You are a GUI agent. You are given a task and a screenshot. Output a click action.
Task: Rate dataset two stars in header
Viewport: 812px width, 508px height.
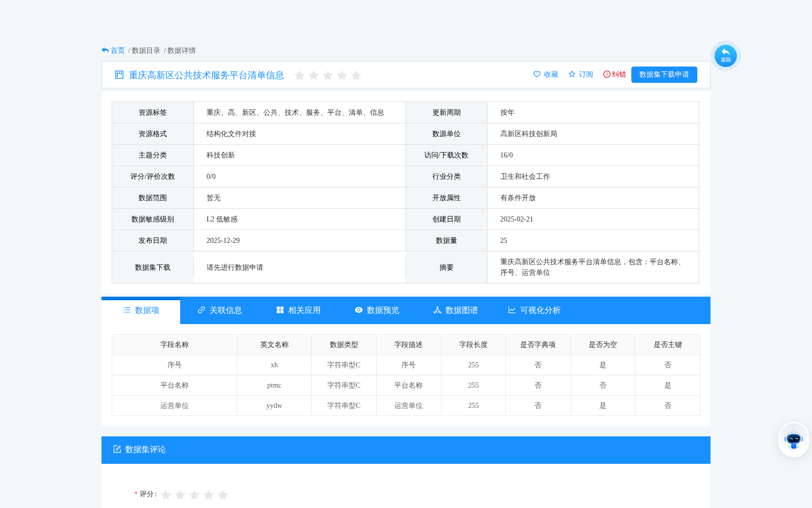(x=314, y=75)
